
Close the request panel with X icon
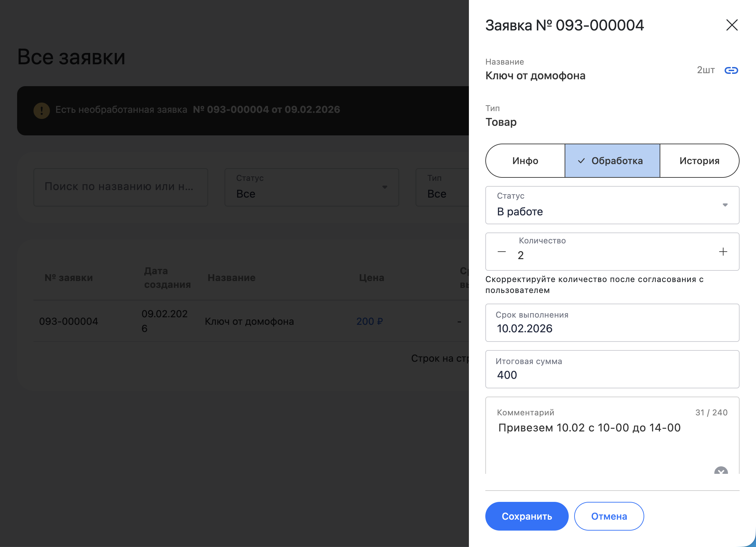point(732,25)
